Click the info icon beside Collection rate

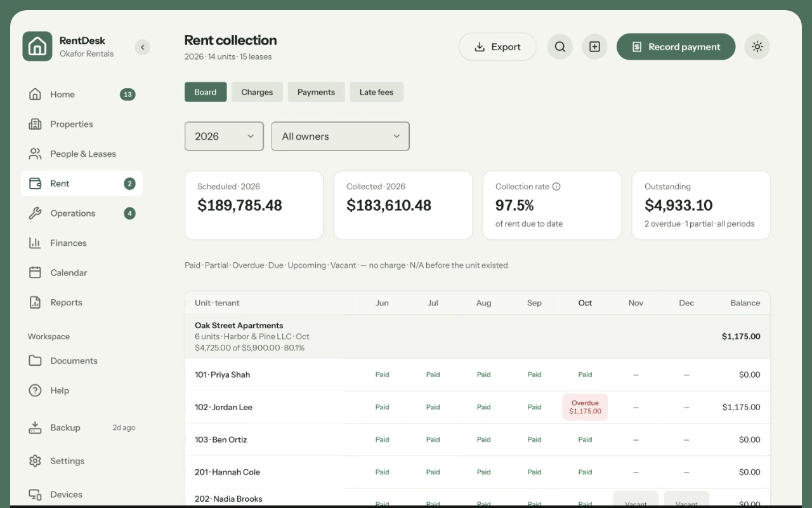(x=556, y=187)
